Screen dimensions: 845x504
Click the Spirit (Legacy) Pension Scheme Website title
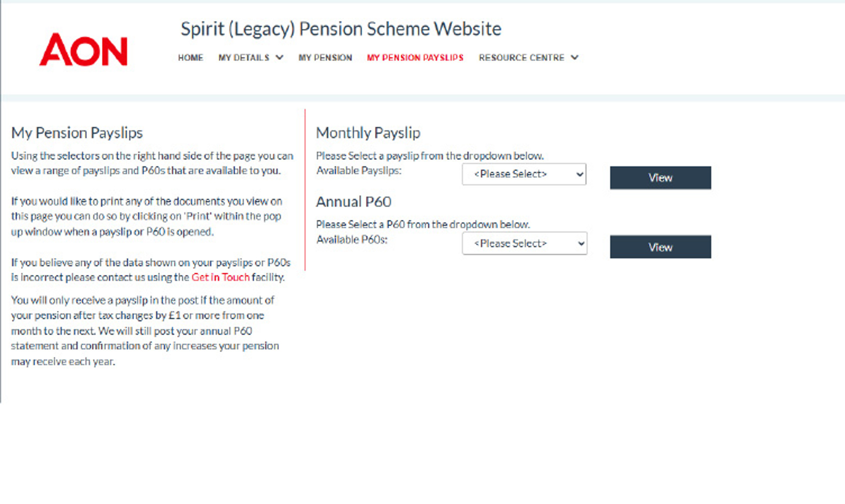[341, 29]
